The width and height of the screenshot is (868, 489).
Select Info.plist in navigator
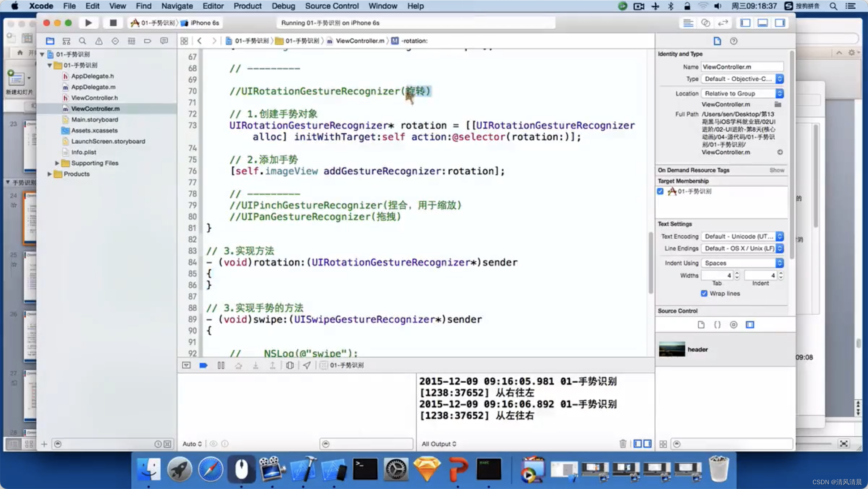pyautogui.click(x=84, y=152)
